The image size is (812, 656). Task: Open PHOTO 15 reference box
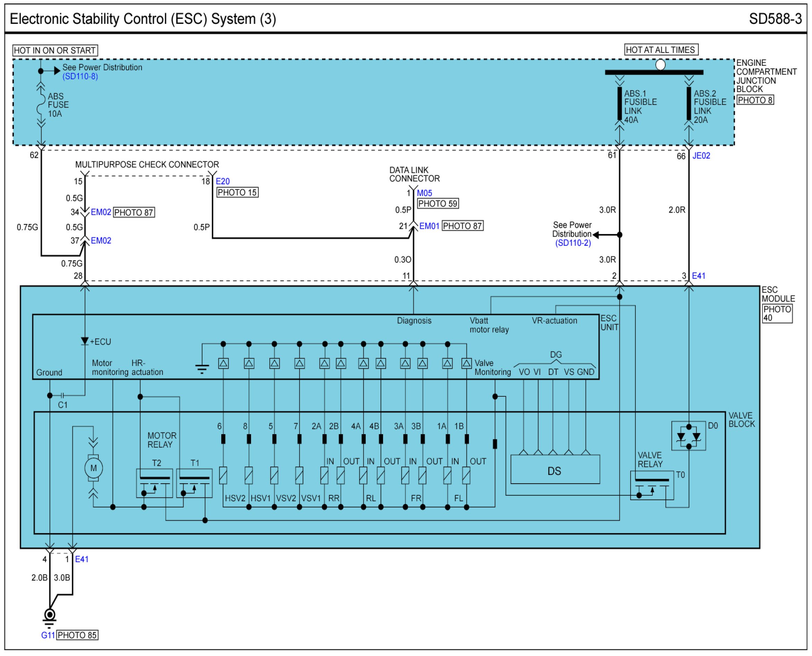coord(238,192)
